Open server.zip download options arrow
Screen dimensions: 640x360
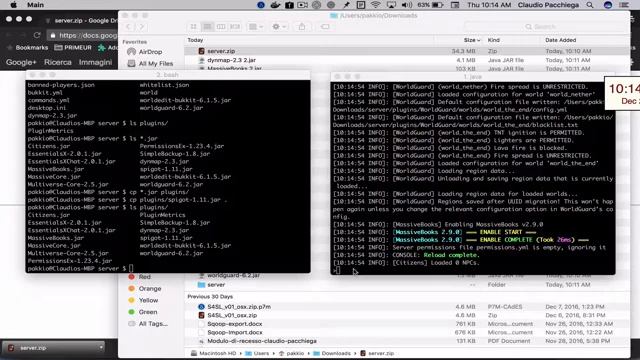(x=101, y=348)
